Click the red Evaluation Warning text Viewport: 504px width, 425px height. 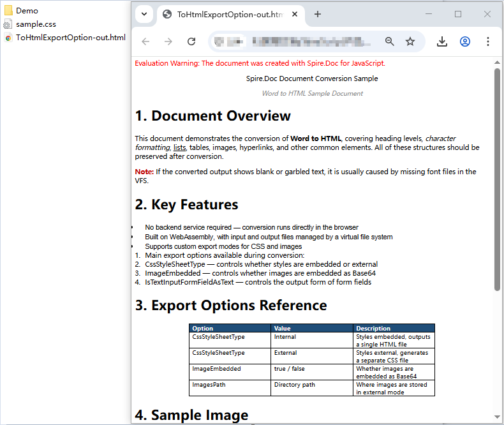[x=260, y=63]
